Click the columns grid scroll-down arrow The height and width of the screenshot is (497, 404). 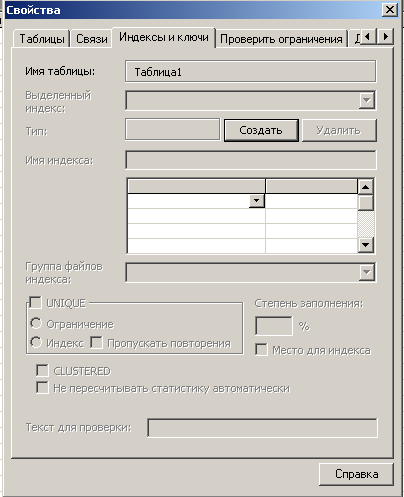[366, 245]
